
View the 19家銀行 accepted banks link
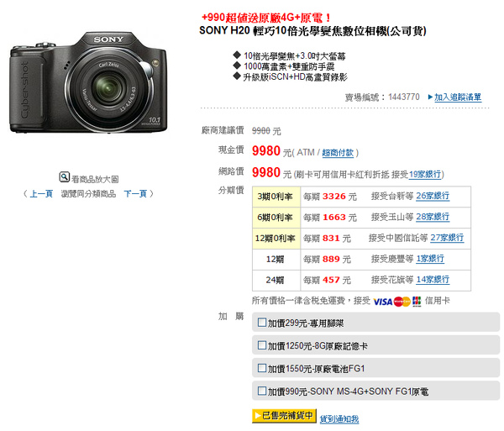425,175
